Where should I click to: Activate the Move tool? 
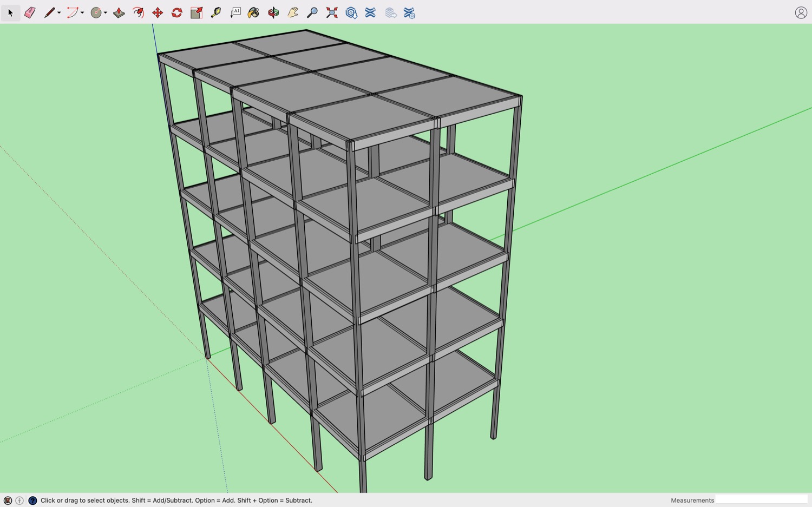[158, 12]
